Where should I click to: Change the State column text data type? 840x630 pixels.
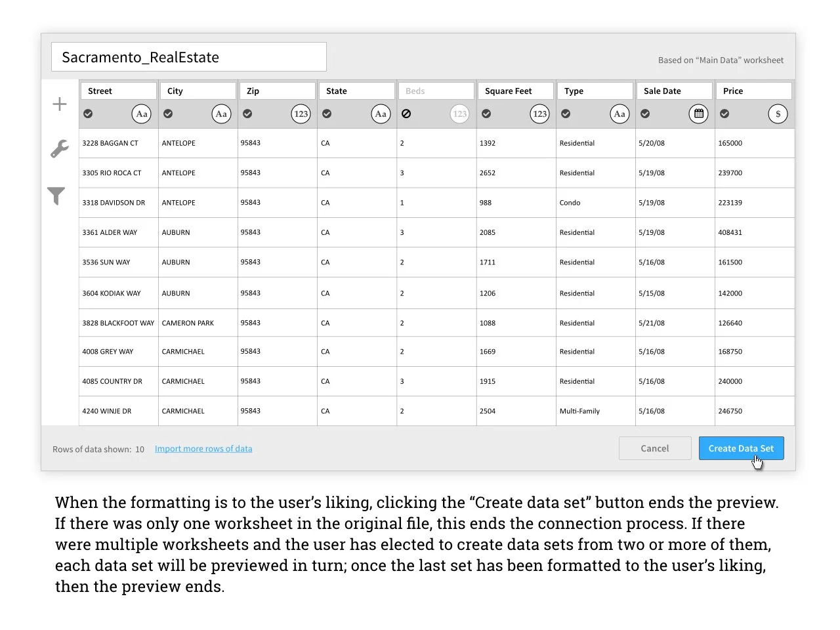381,114
